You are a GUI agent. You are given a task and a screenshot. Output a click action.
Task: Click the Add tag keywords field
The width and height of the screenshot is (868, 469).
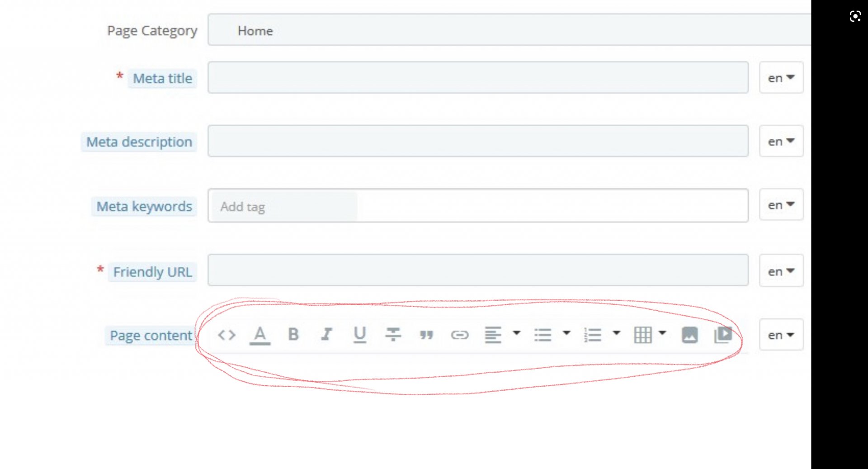click(x=478, y=206)
